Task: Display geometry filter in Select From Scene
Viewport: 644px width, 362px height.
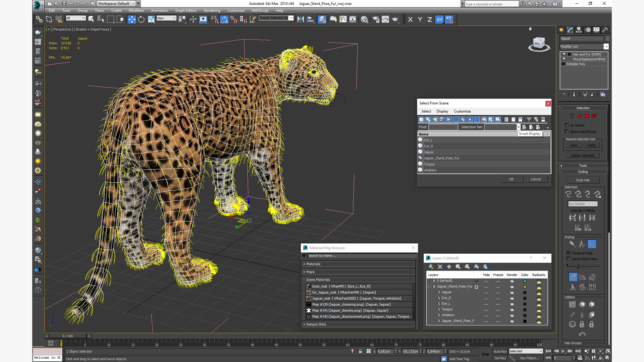Action: coord(421,119)
